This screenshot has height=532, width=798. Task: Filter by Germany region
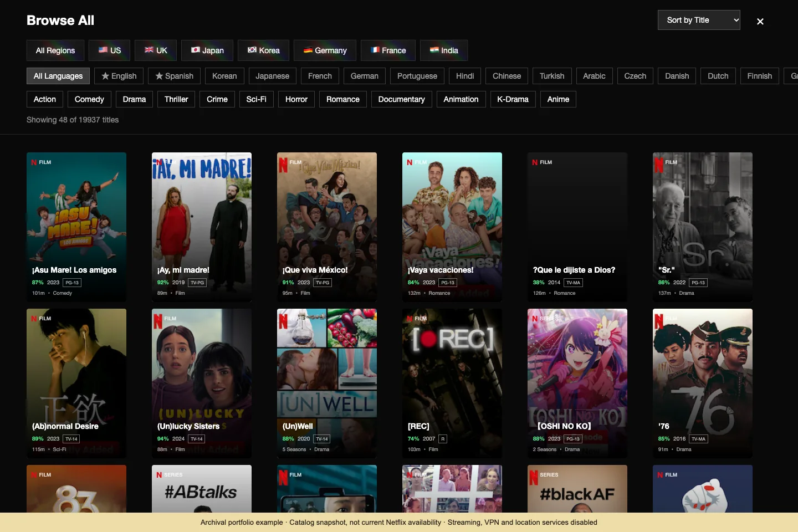tap(325, 50)
